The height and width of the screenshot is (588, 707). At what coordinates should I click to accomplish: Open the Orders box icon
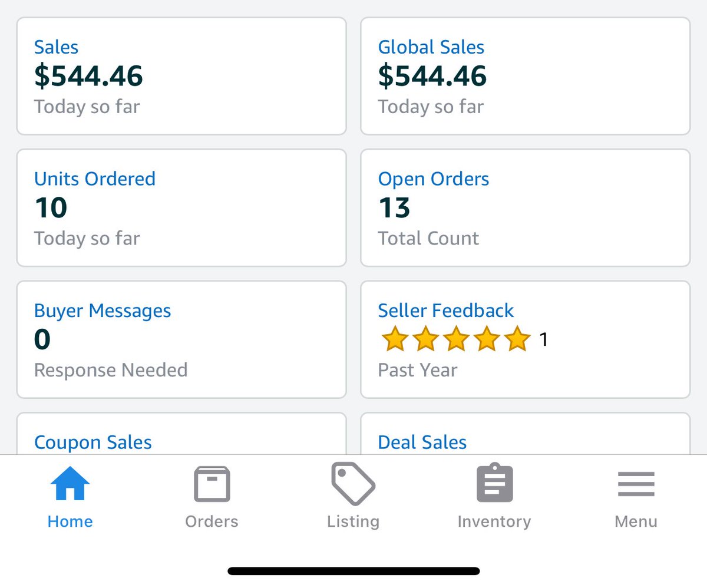[x=212, y=484]
